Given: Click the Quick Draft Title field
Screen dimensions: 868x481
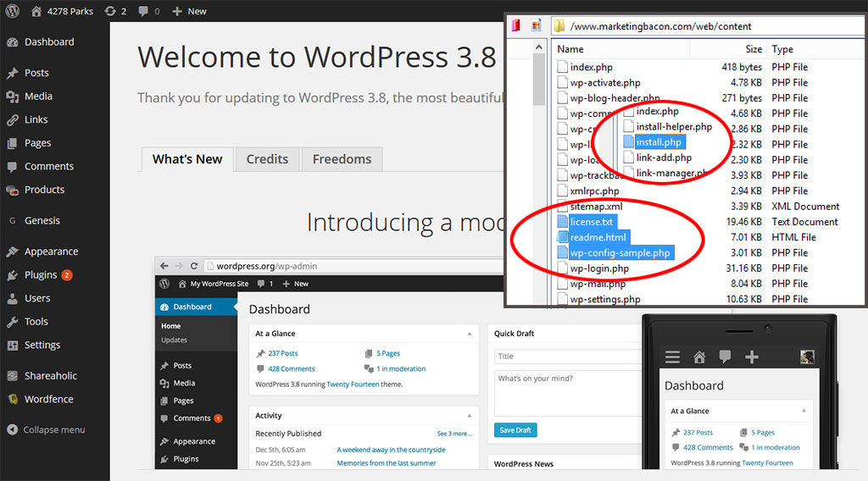Looking at the screenshot, I should click(x=567, y=356).
